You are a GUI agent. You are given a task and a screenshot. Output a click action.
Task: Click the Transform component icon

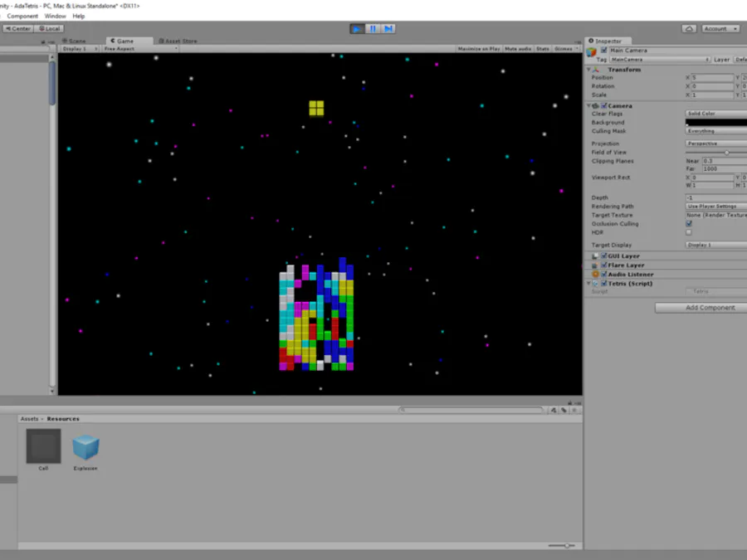click(x=596, y=70)
